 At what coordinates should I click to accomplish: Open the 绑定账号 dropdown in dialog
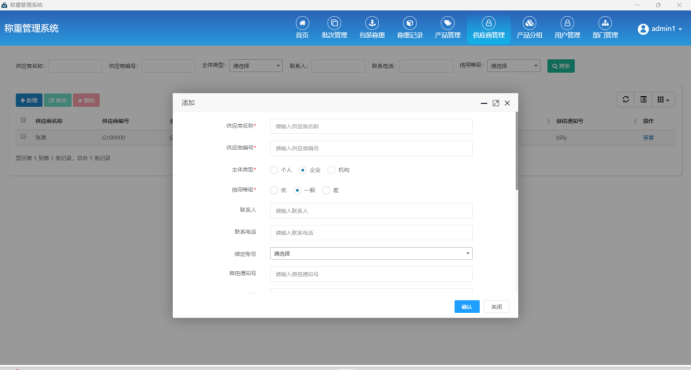(371, 254)
